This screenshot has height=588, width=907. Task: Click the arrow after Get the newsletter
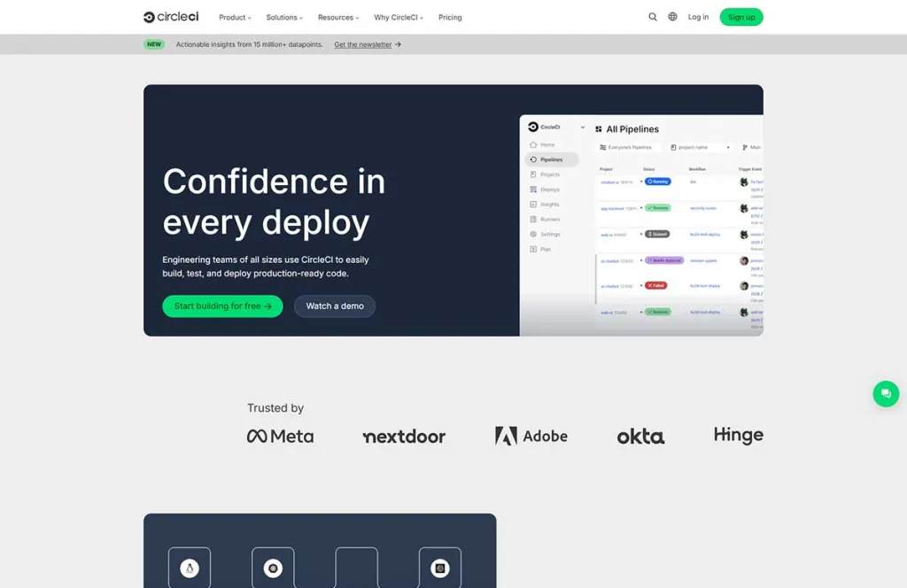[x=398, y=44]
